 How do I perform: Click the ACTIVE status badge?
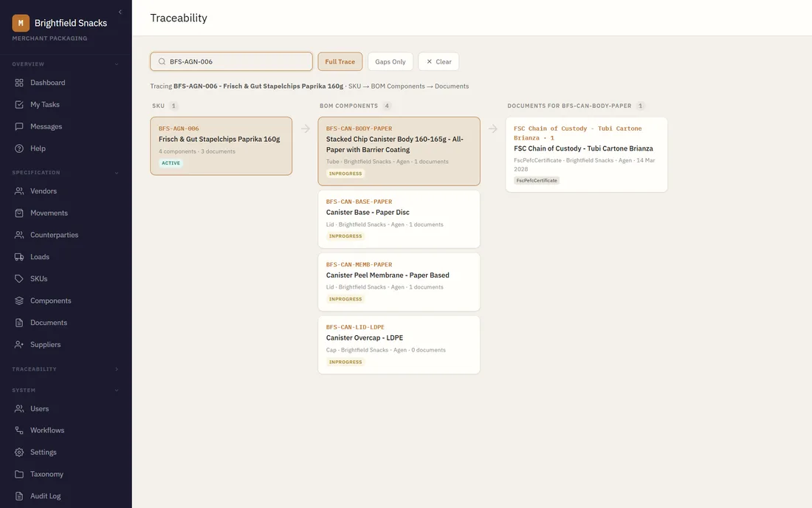[171, 163]
